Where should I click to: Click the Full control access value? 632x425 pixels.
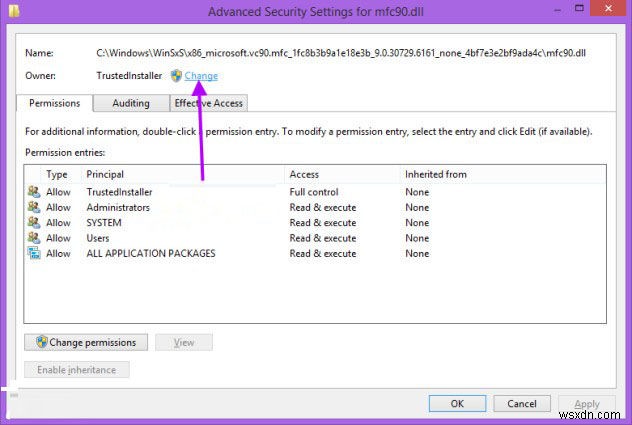[x=314, y=192]
